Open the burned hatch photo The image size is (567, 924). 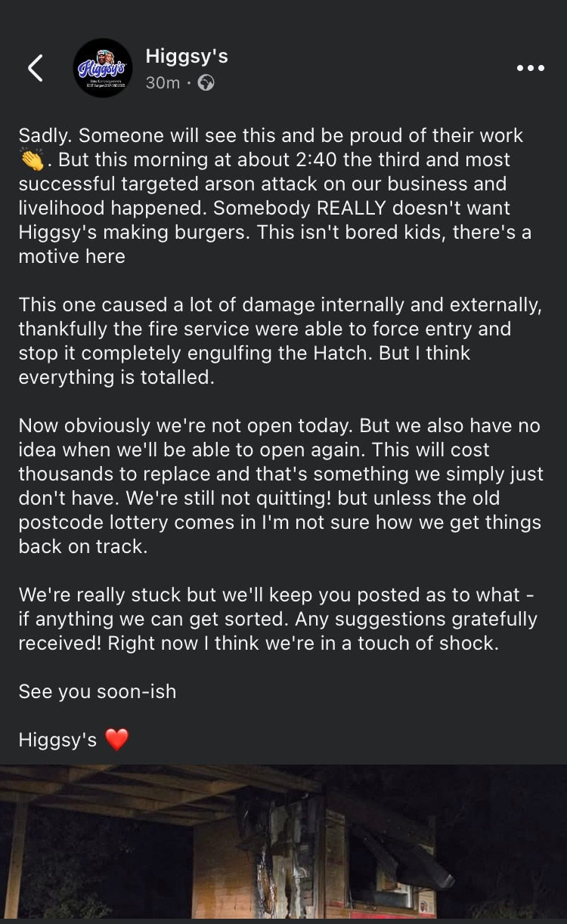[x=283, y=844]
